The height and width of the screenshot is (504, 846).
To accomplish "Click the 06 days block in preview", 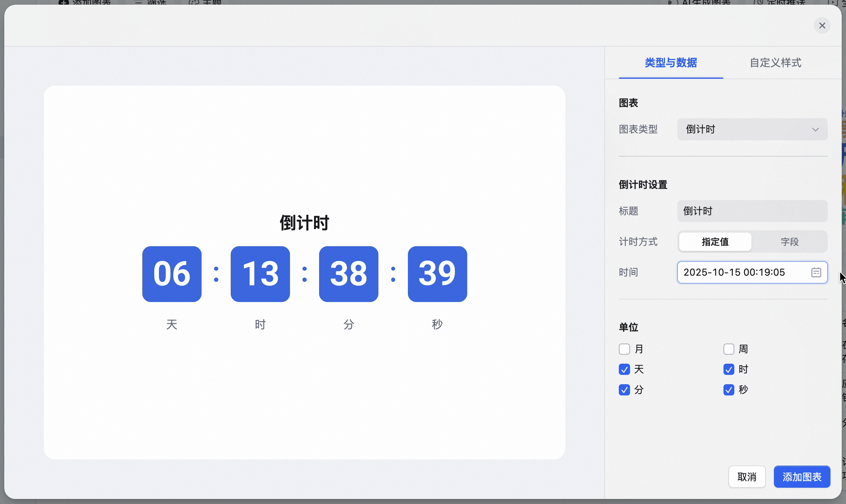I will (172, 274).
